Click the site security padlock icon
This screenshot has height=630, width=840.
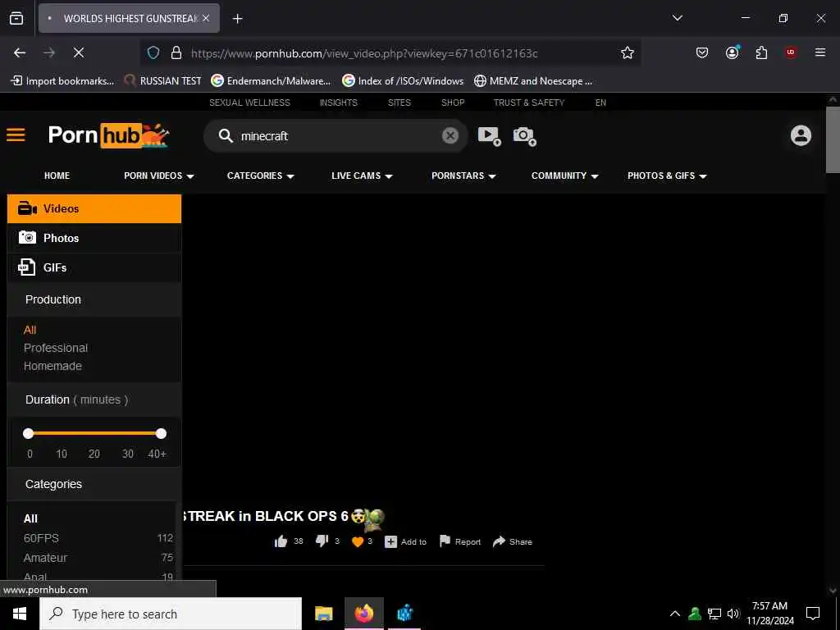click(176, 52)
